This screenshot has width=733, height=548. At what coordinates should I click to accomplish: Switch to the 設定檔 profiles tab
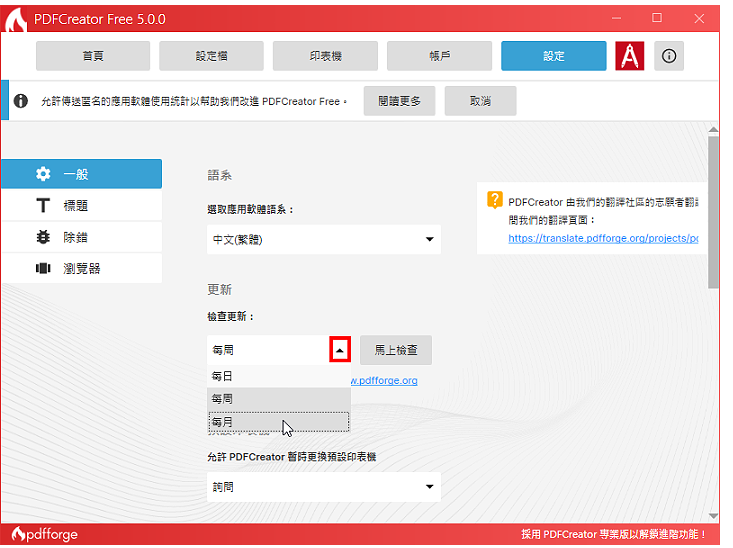tap(211, 56)
